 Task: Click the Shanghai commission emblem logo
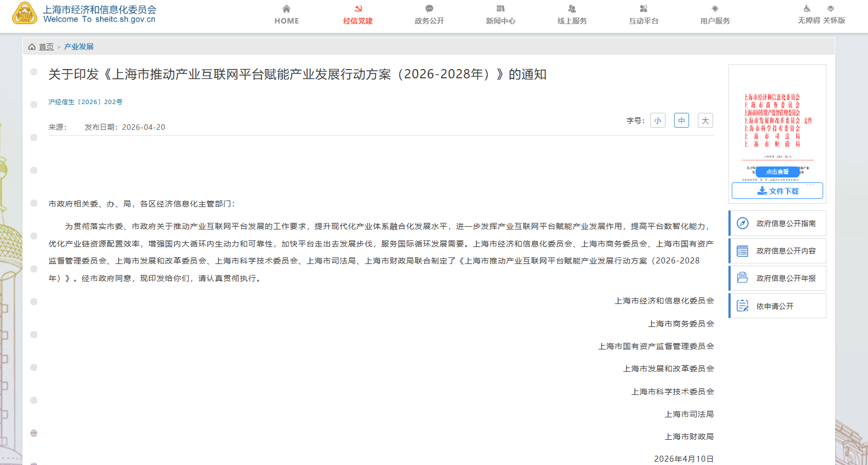(25, 14)
